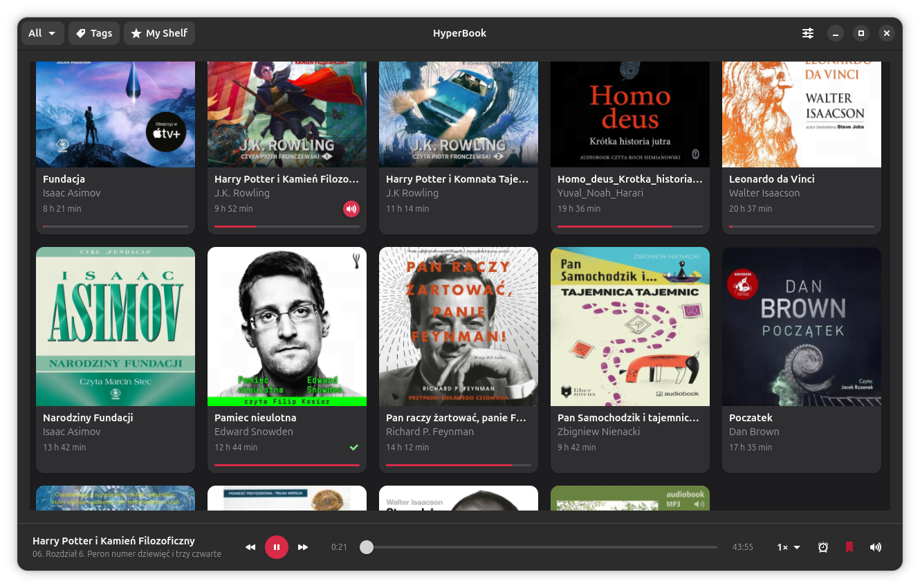Open the Narodziny Fundacji book cover
The height and width of the screenshot is (588, 920).
tap(116, 327)
